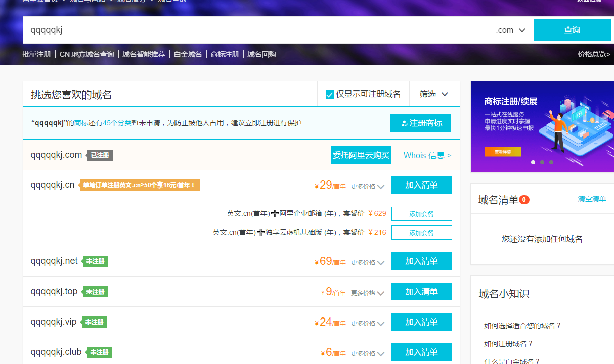
Task: Click the ¥6/首年 price
Action: click(333, 352)
